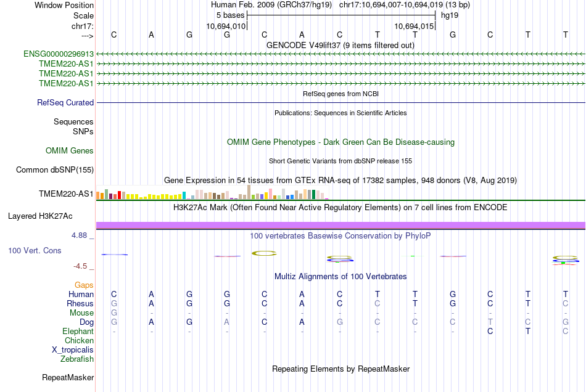Click the chr17: ruler label
The height and width of the screenshot is (392, 586).
82,26
